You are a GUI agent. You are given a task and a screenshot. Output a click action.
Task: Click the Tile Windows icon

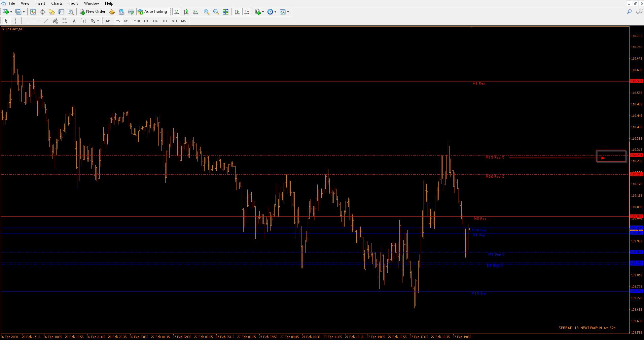[225, 12]
